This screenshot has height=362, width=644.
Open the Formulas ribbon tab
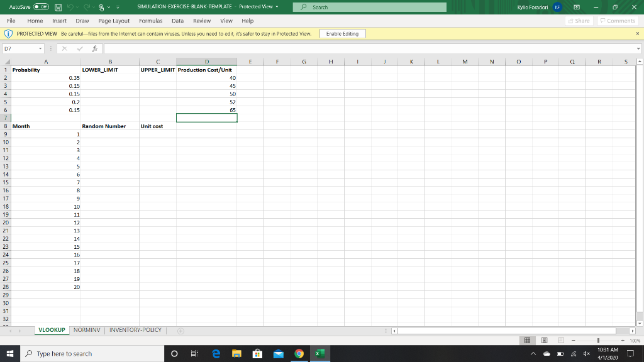point(151,21)
